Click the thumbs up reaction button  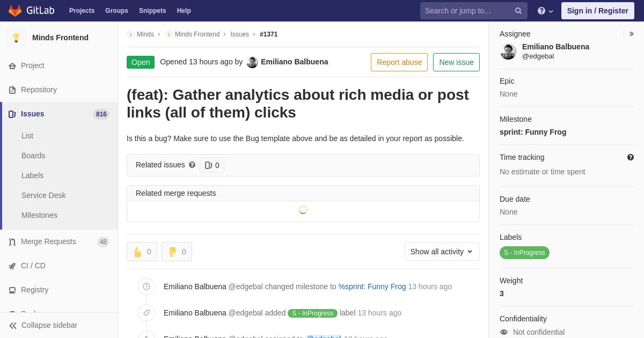(x=142, y=252)
